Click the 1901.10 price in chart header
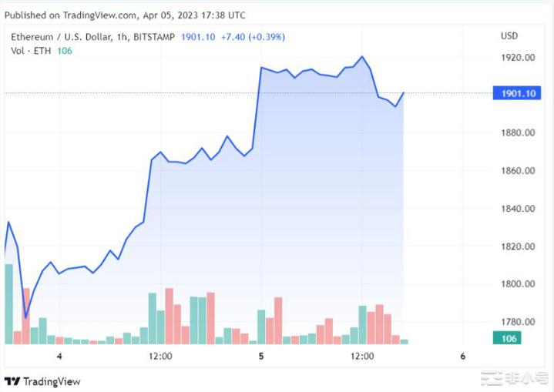The image size is (554, 392). coord(198,36)
